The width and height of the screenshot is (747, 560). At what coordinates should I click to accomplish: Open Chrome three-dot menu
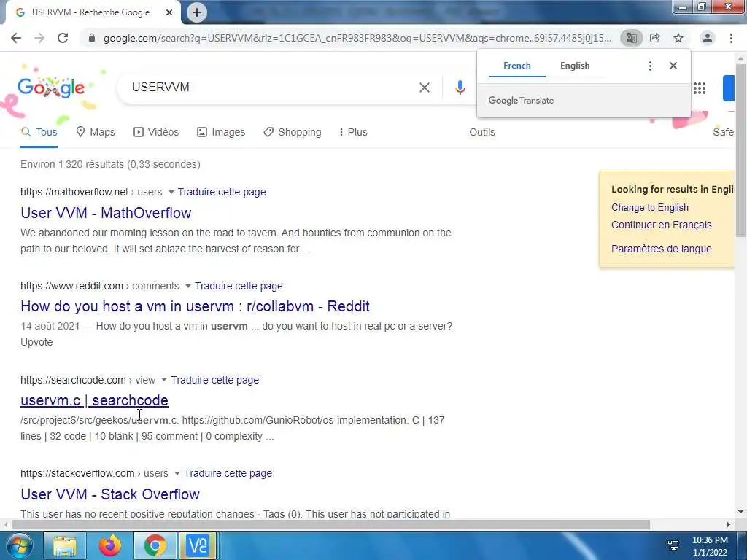click(x=731, y=38)
